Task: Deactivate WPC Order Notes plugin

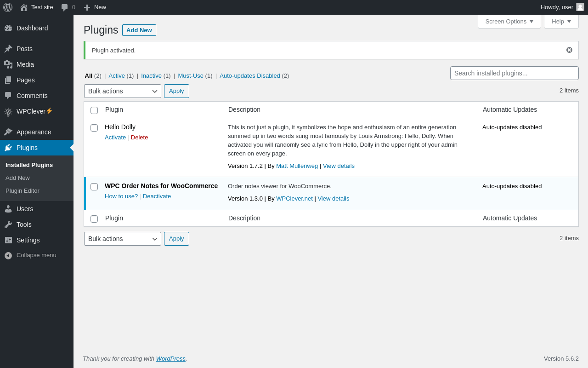Action: click(x=157, y=196)
